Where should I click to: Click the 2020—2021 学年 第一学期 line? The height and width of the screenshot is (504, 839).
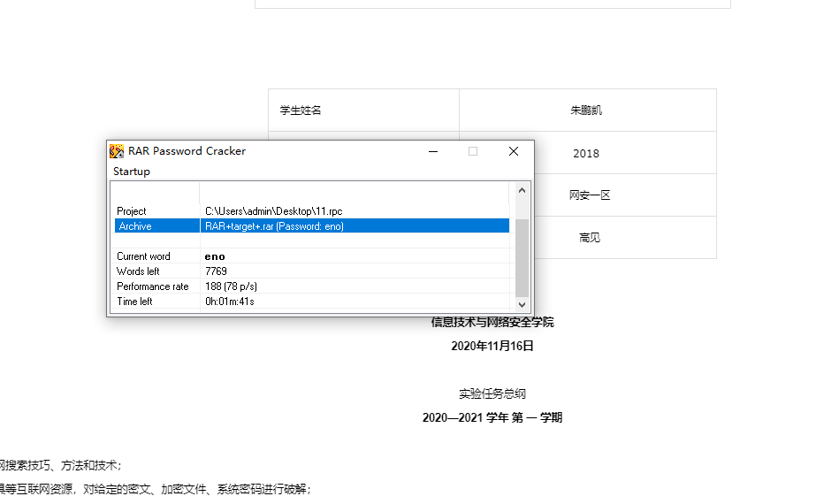click(x=492, y=417)
